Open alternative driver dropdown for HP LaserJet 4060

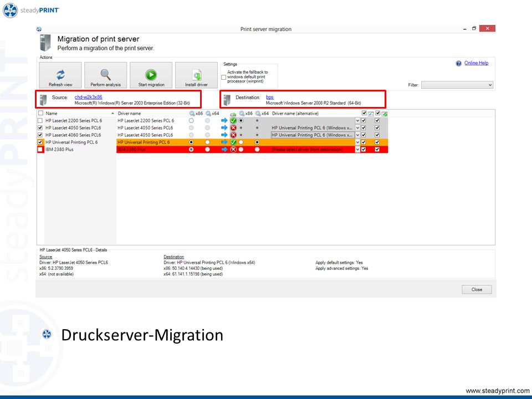click(357, 135)
